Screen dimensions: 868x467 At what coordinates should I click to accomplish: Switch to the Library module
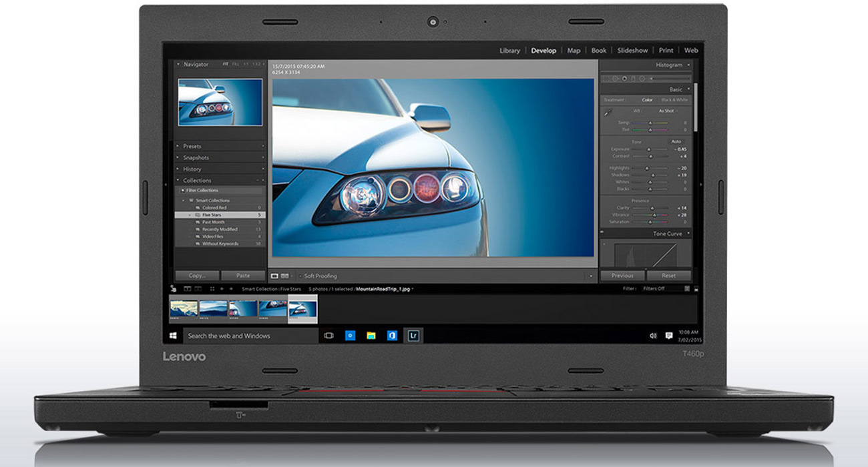click(x=509, y=50)
